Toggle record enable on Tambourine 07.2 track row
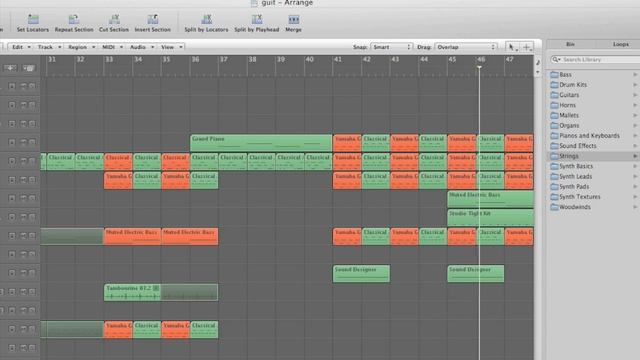Image resolution: width=640 pixels, height=360 pixels. 12,291
